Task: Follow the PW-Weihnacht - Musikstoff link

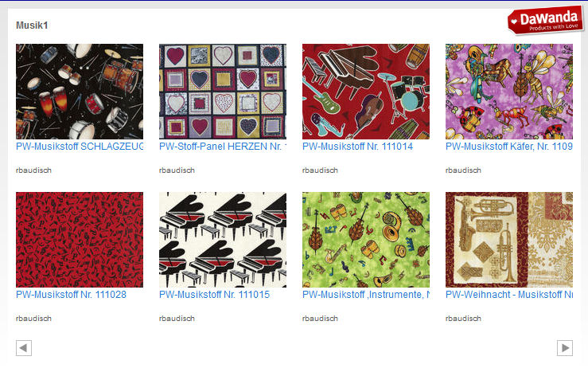Action: (x=509, y=295)
